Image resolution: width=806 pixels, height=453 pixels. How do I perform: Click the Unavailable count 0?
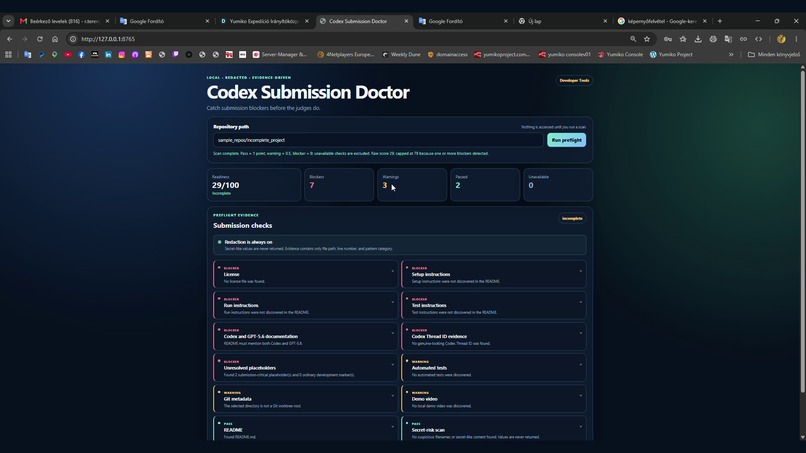[531, 185]
